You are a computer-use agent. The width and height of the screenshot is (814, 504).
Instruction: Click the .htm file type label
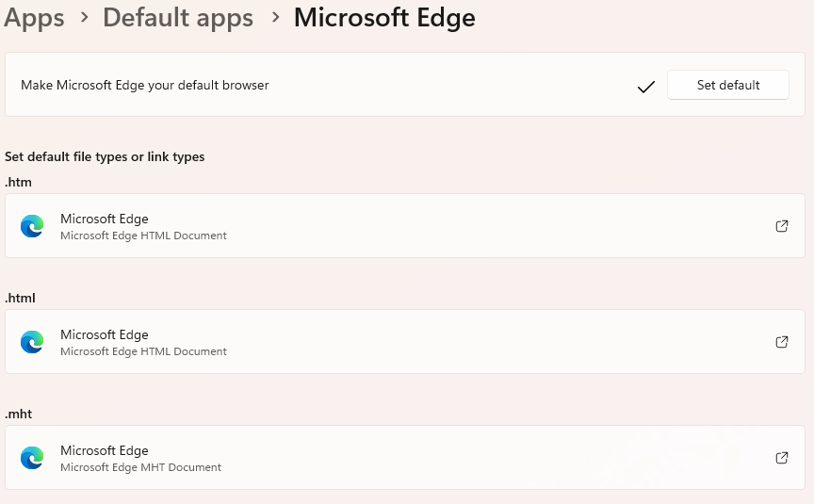[x=18, y=182]
